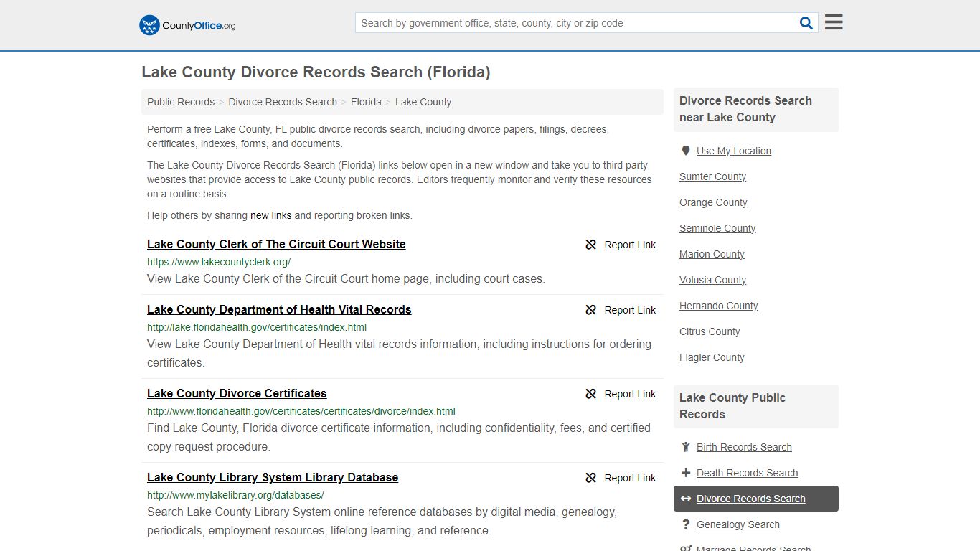Open Birth Records Search
Image resolution: width=980 pixels, height=551 pixels.
tap(744, 447)
